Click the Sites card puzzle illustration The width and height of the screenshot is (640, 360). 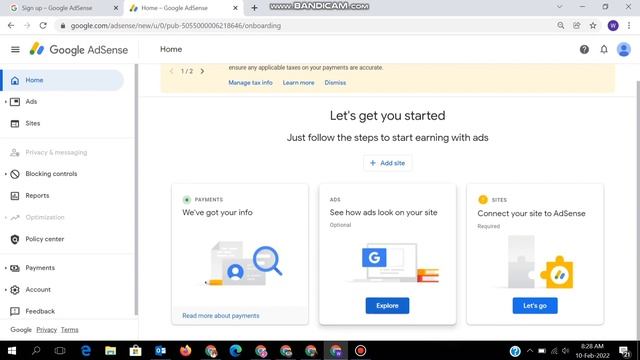click(535, 262)
